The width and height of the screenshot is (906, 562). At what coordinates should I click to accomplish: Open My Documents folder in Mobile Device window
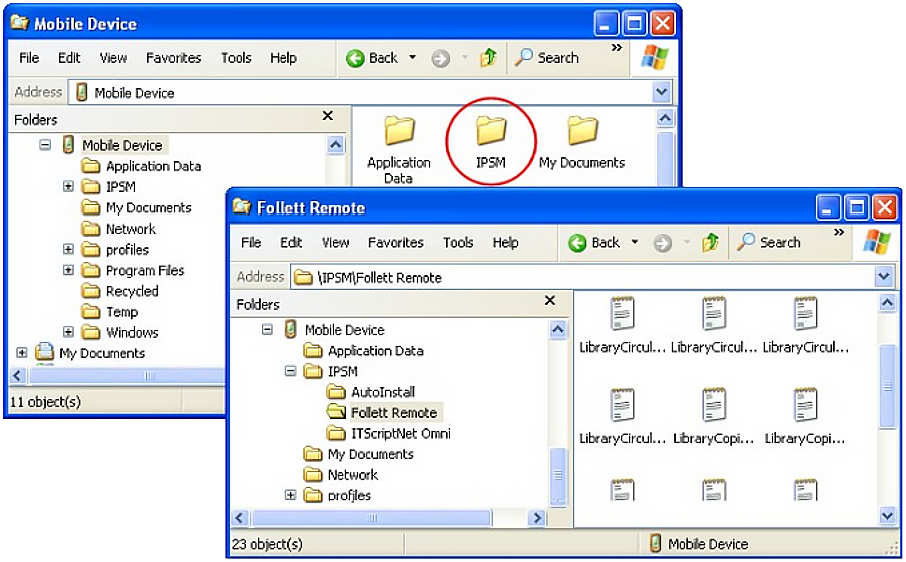pos(582,133)
